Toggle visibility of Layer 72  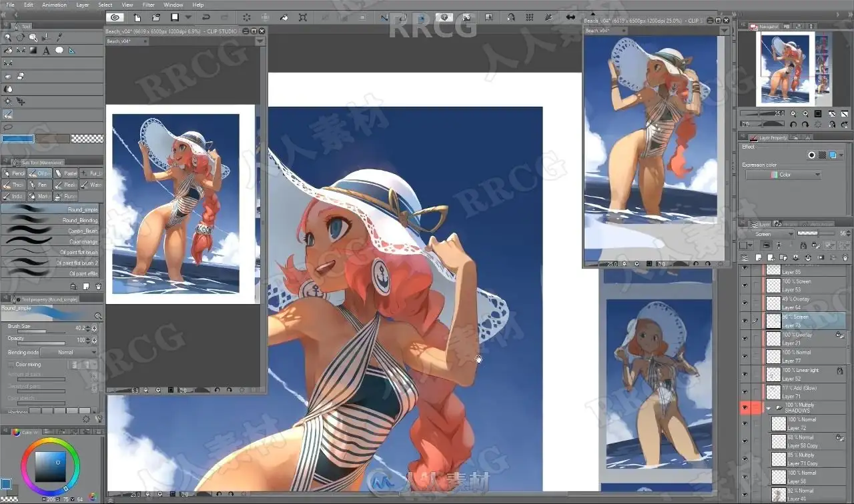point(745,424)
